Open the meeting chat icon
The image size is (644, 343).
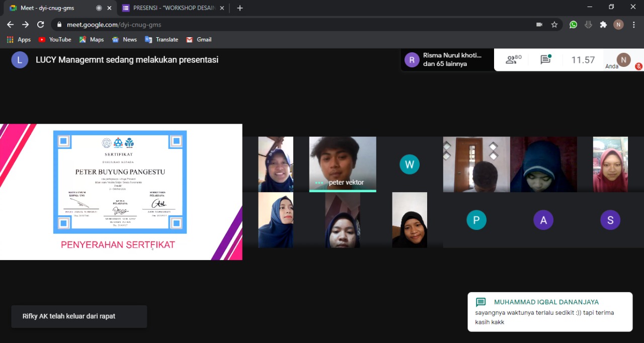(545, 60)
